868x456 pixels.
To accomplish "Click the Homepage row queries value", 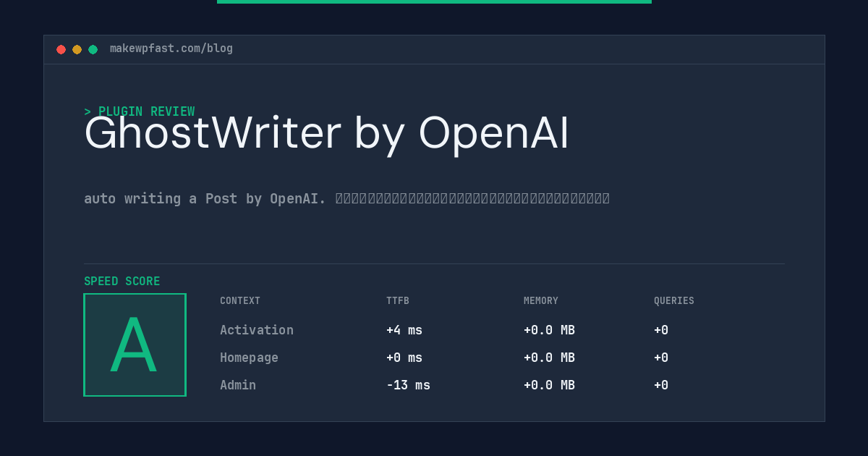I will click(661, 358).
